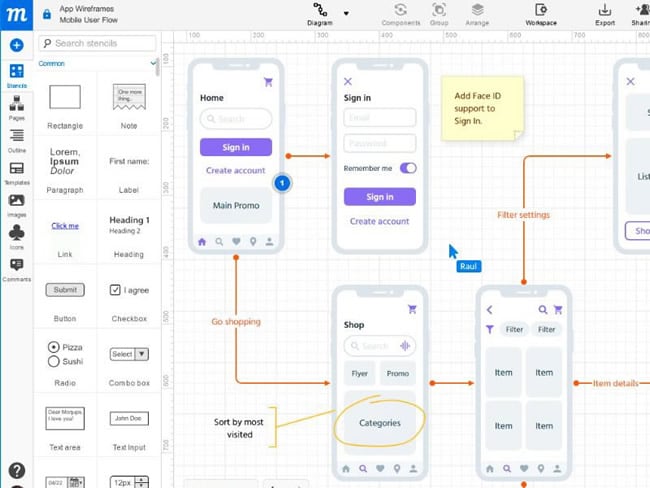The image size is (650, 488).
Task: Click the Search stencils input field
Action: pyautogui.click(x=97, y=43)
